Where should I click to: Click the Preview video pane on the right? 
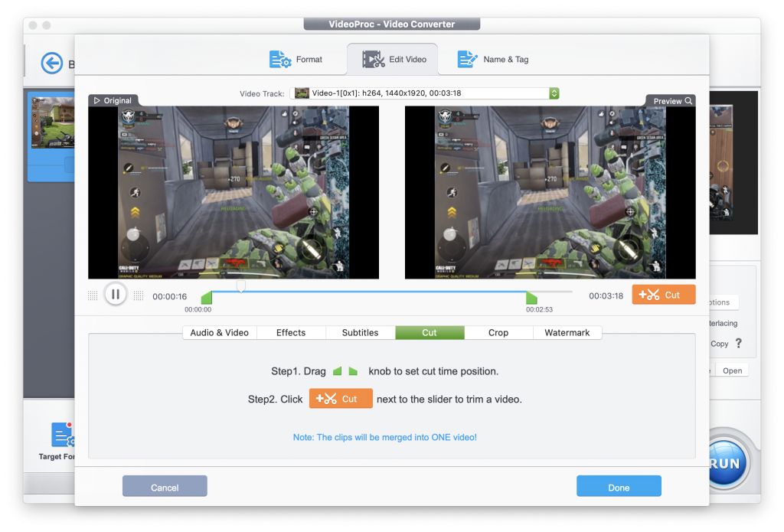(550, 192)
